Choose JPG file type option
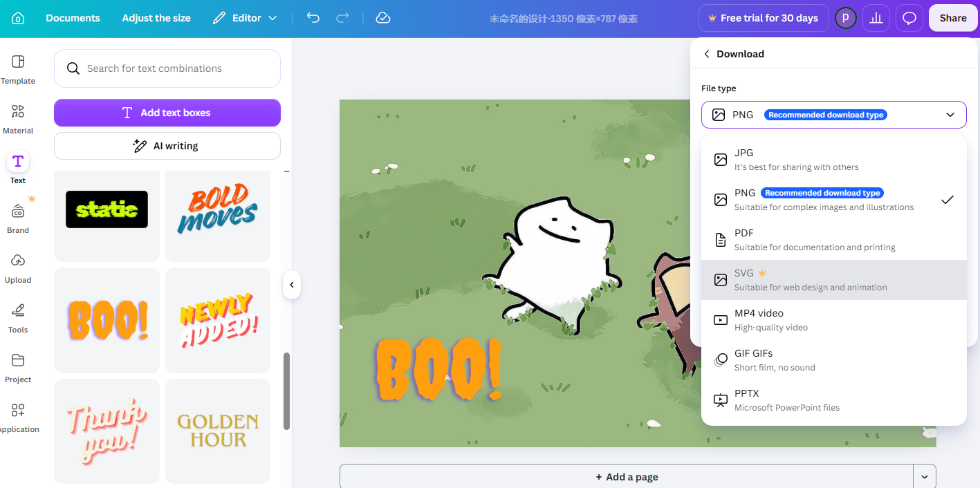Viewport: 980px width, 488px height. click(x=833, y=160)
